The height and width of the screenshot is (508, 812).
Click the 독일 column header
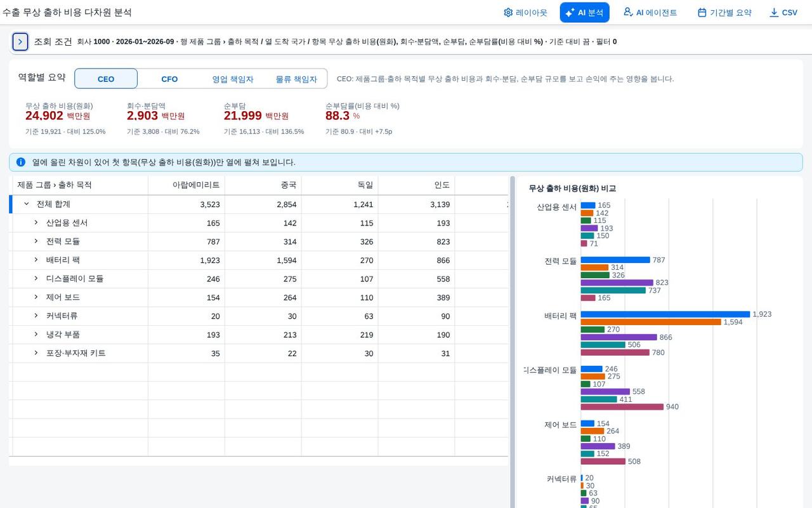[x=340, y=185]
